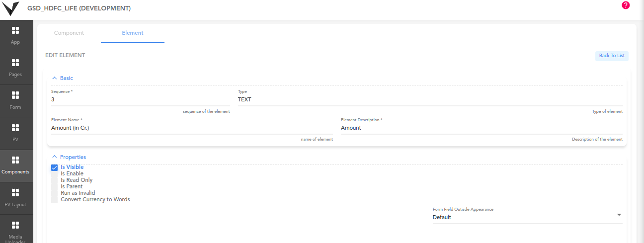Open the App section in sidebar

15,36
